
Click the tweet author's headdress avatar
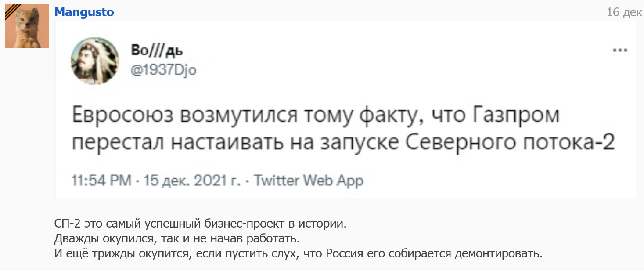(x=95, y=61)
